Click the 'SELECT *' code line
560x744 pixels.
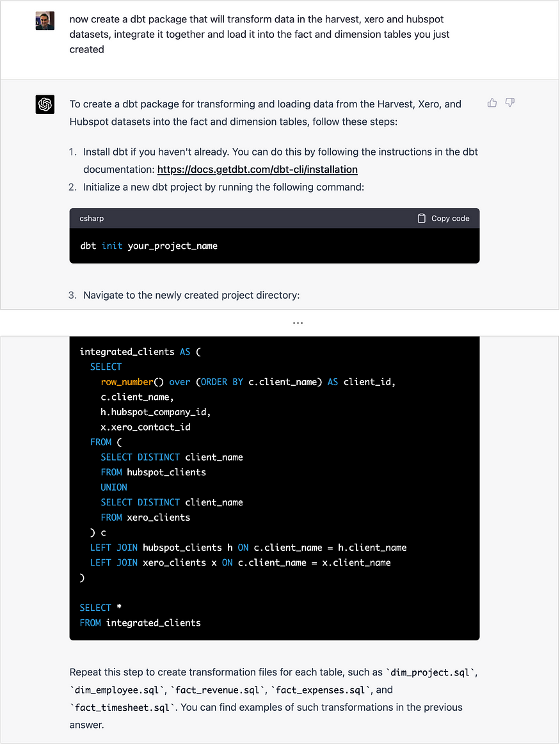click(100, 608)
